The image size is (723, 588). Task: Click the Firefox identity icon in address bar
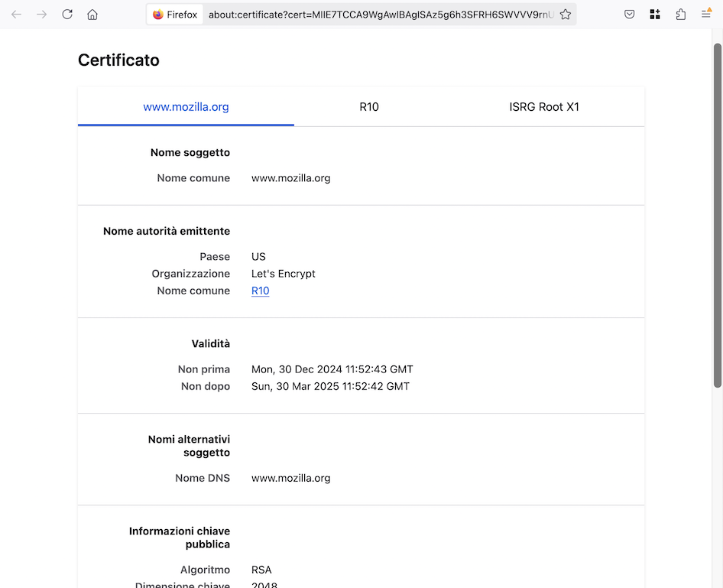(175, 15)
